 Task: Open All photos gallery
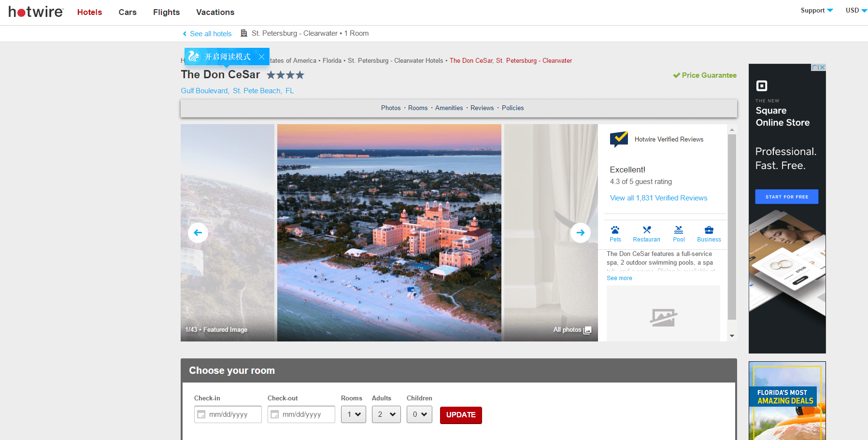pos(572,330)
